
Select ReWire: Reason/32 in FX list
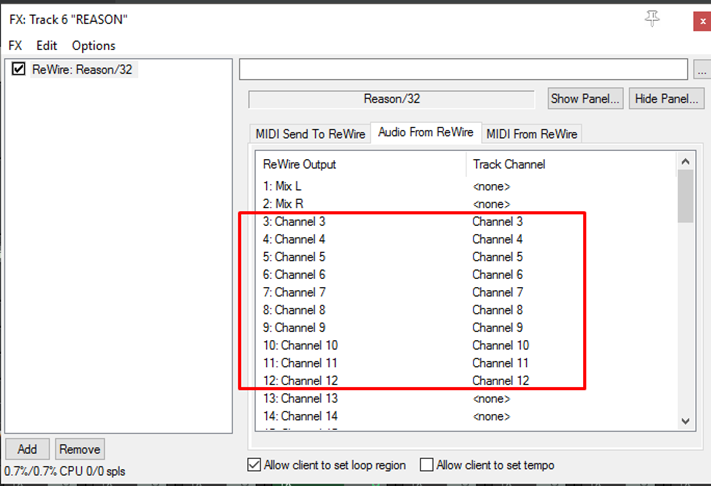tap(82, 69)
